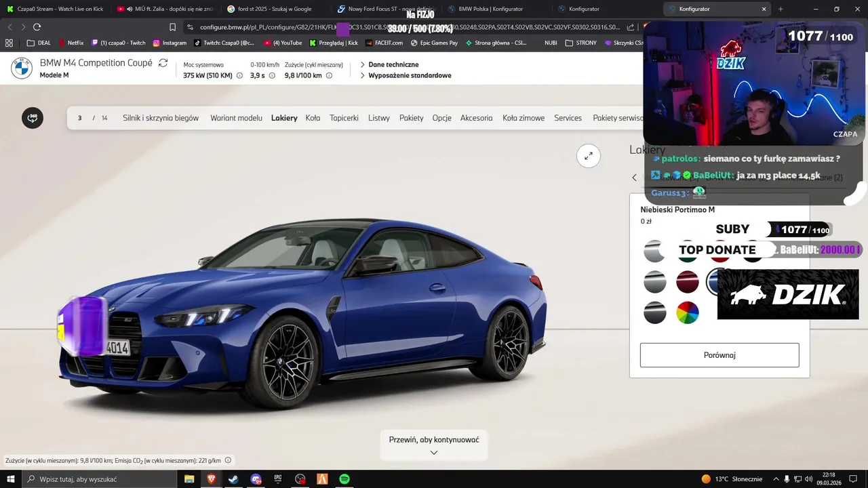868x488 pixels.
Task: Select the multicolor Individual paint swatch
Action: point(688,313)
